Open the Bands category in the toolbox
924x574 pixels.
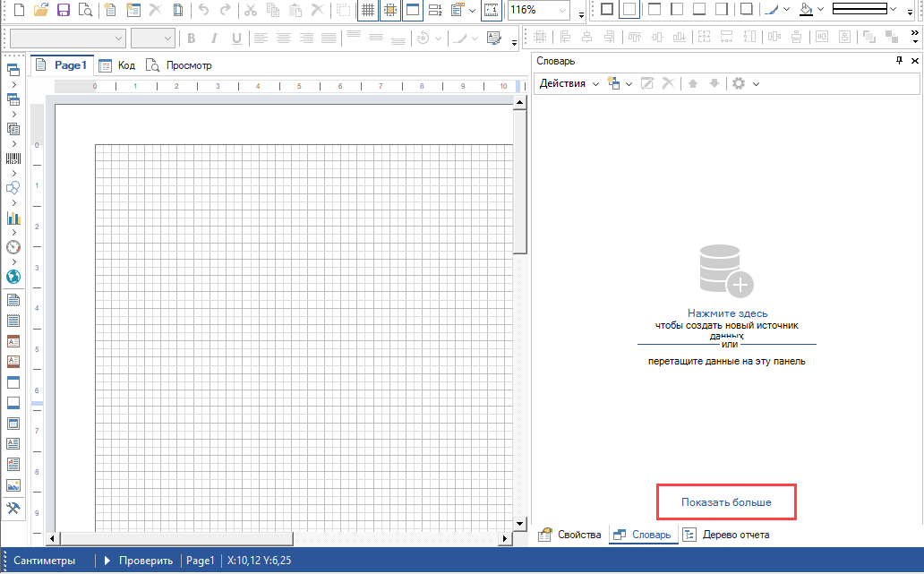pyautogui.click(x=13, y=70)
